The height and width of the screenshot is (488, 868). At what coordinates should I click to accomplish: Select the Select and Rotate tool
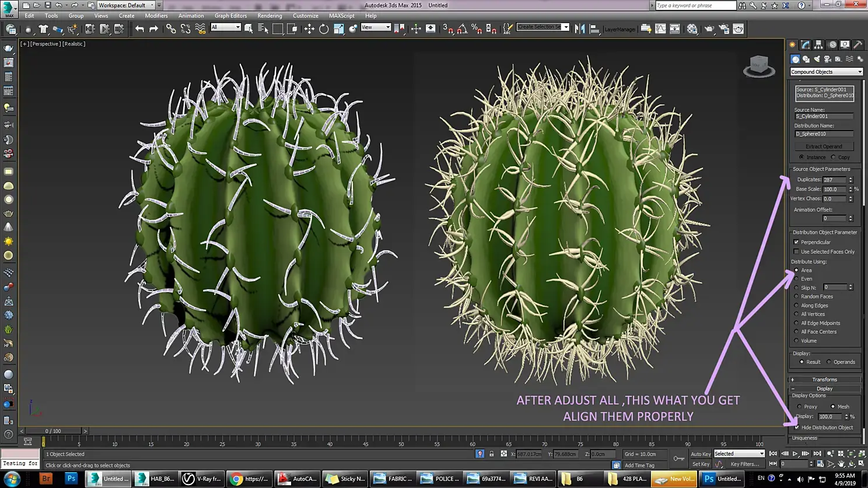pos(324,29)
